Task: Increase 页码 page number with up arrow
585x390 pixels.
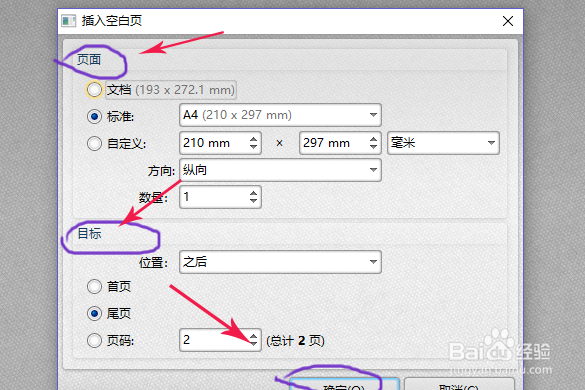Action: [x=253, y=336]
